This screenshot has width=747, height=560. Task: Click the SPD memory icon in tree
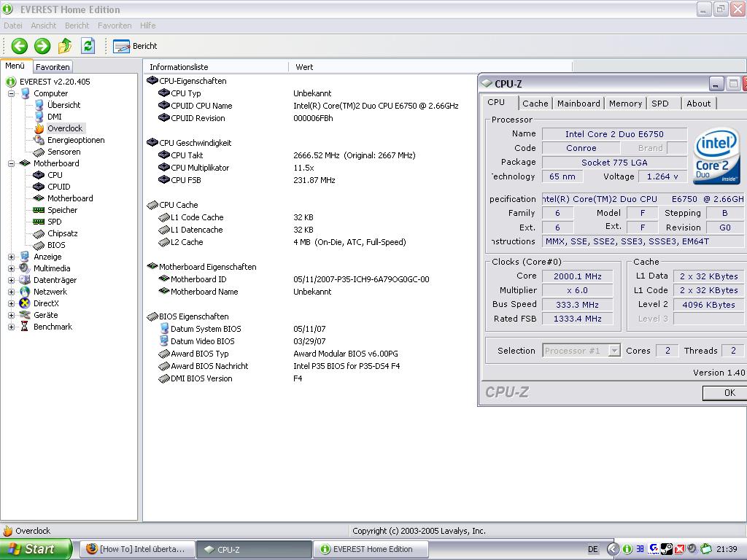(x=39, y=222)
